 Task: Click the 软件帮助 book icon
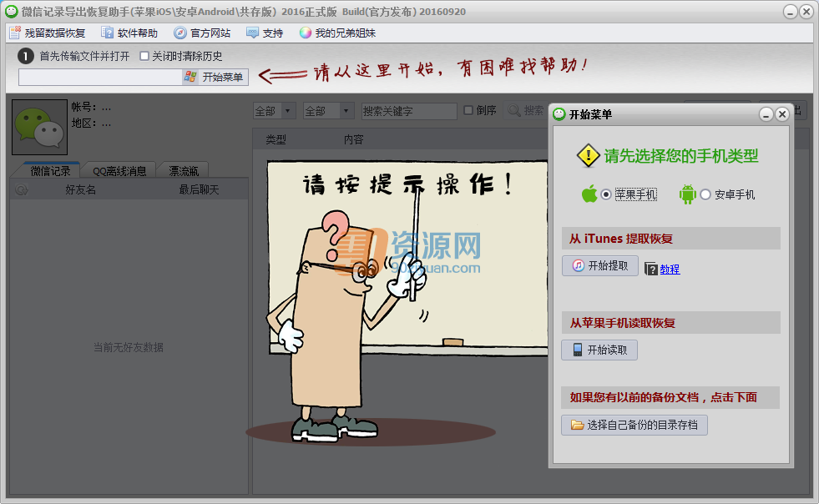pos(107,33)
